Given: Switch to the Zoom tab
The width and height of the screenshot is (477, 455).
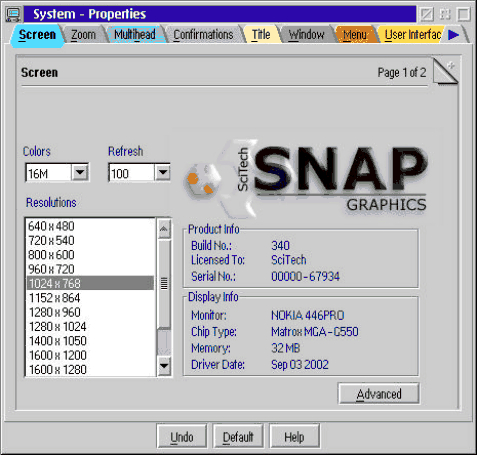Looking at the screenshot, I should point(83,35).
